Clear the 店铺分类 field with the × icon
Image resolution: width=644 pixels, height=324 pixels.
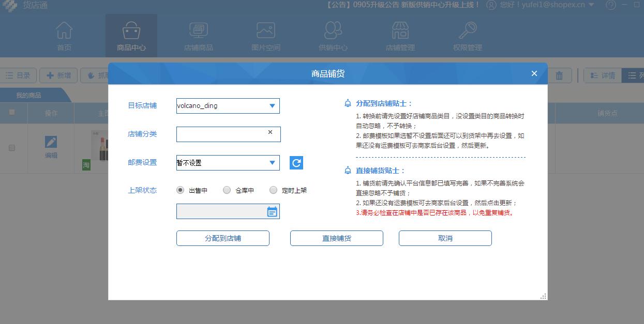(x=269, y=132)
